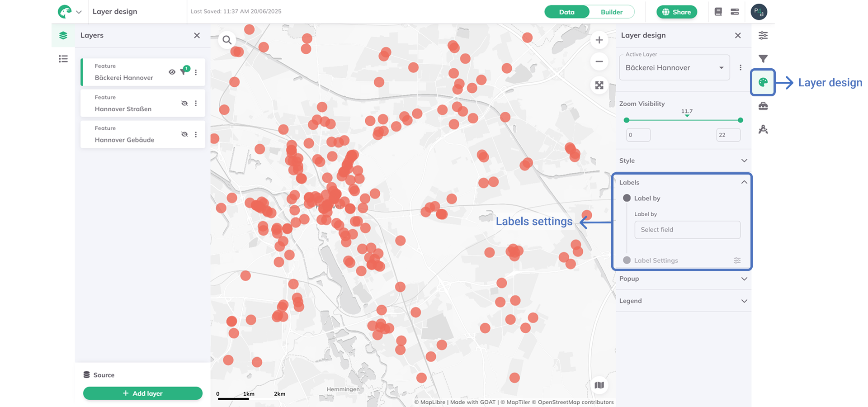Screen dimensions: 868x407
Task: Hide the Bäckerei Hannover layer
Action: tap(172, 72)
